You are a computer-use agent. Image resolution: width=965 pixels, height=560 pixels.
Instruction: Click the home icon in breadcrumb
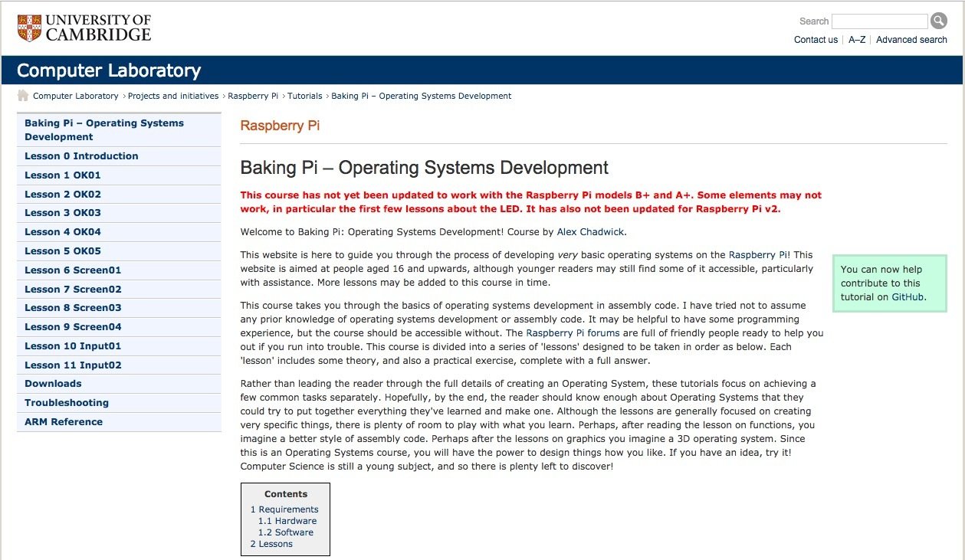(x=23, y=96)
